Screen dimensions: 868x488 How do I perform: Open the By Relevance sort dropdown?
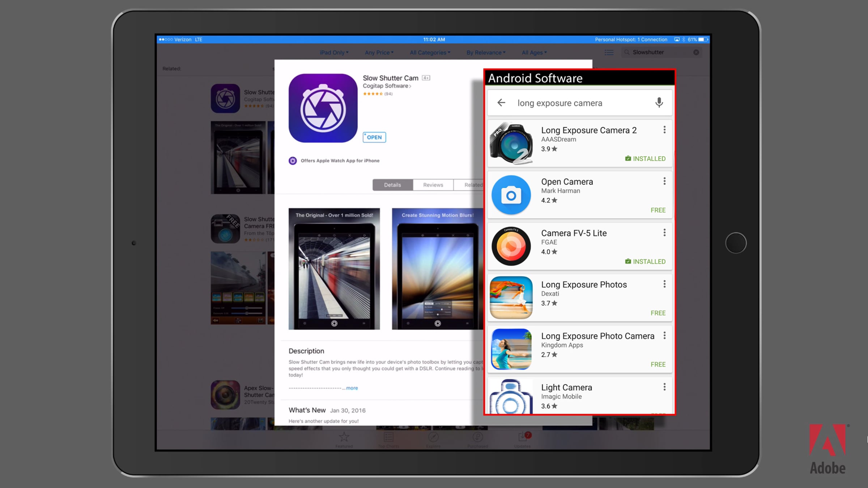pyautogui.click(x=486, y=52)
